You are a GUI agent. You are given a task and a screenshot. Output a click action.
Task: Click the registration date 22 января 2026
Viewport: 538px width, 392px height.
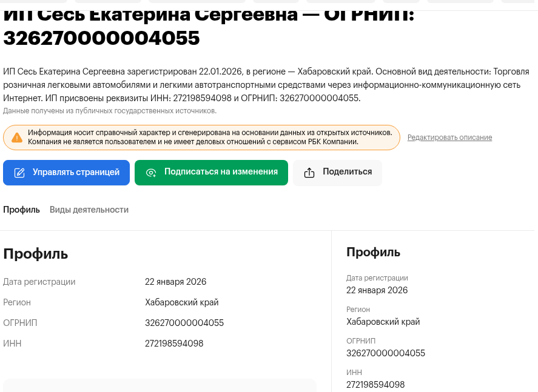176,282
